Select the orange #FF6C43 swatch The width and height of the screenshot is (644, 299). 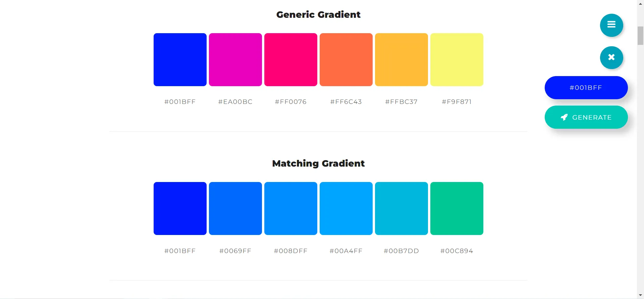click(x=346, y=60)
